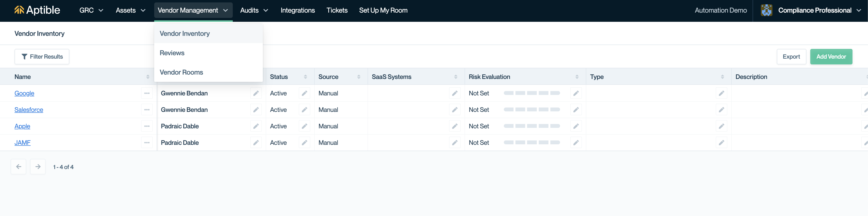Image resolution: width=868 pixels, height=216 pixels.
Task: Sort the table by Name column
Action: click(148, 77)
